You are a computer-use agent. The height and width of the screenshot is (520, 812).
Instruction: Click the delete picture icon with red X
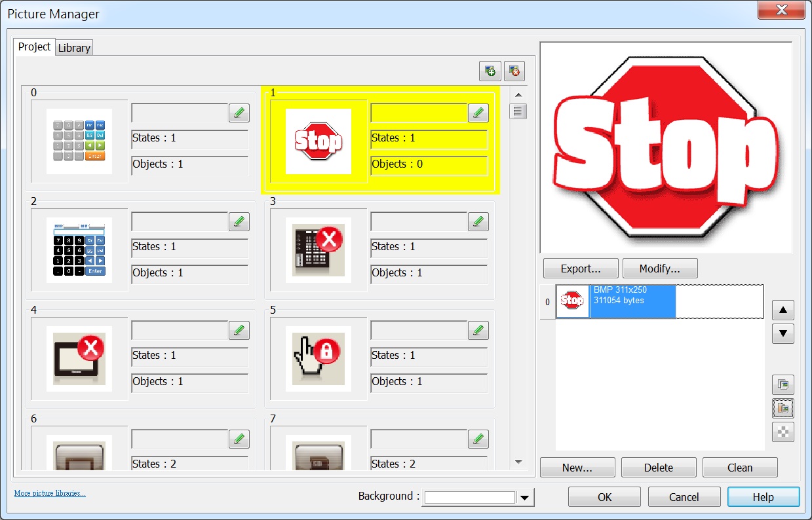pos(514,71)
